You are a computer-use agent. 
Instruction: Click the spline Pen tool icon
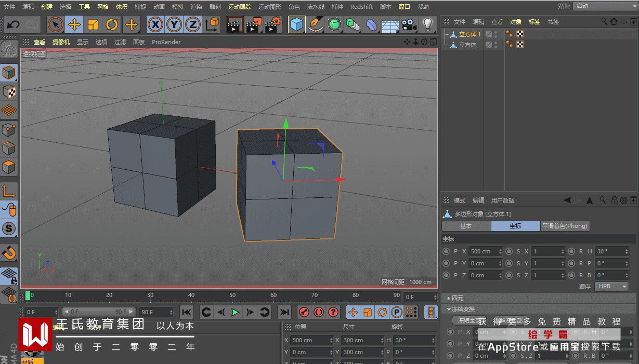(315, 24)
